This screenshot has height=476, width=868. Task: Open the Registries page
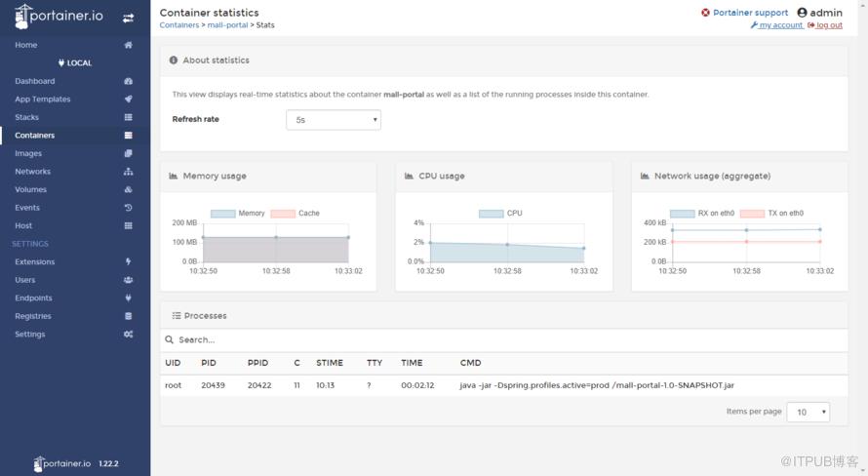32,316
